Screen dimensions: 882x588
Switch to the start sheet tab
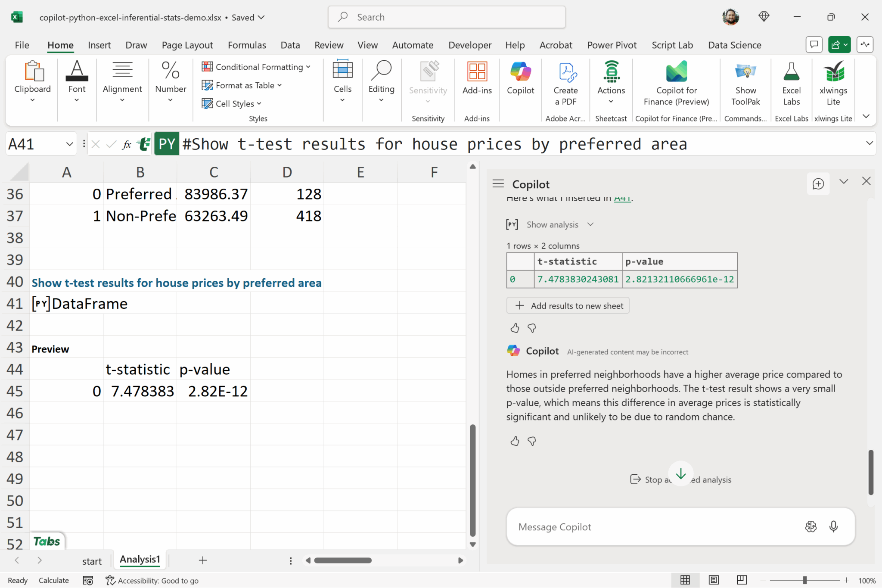92,561
